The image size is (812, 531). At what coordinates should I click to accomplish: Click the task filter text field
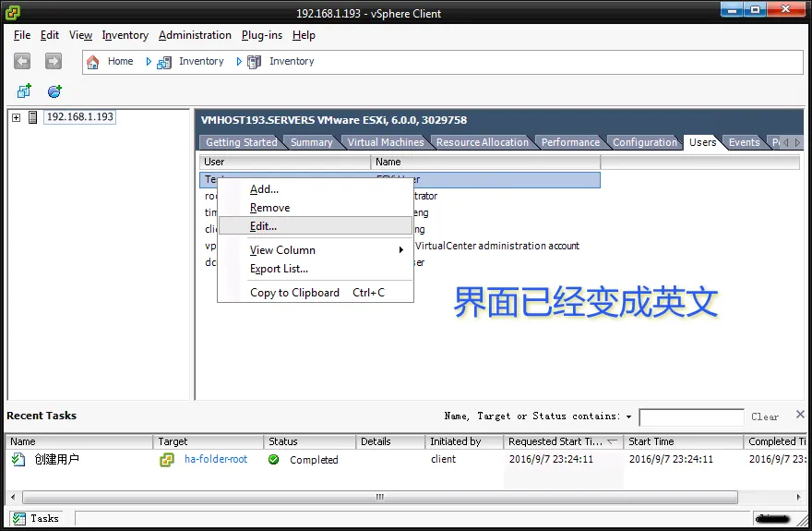(690, 417)
